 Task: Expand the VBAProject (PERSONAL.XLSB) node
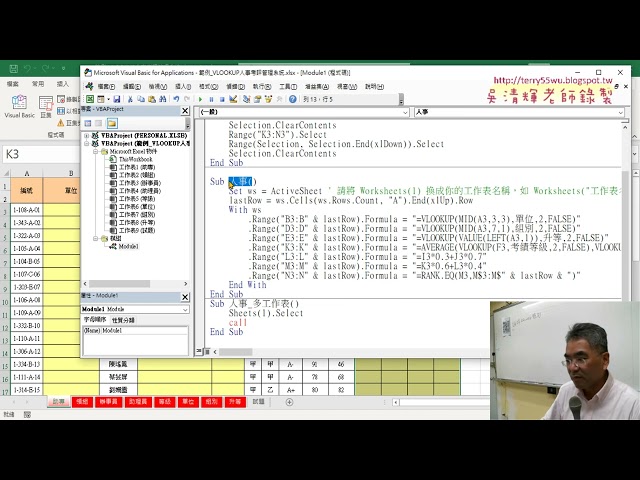[x=86, y=135]
